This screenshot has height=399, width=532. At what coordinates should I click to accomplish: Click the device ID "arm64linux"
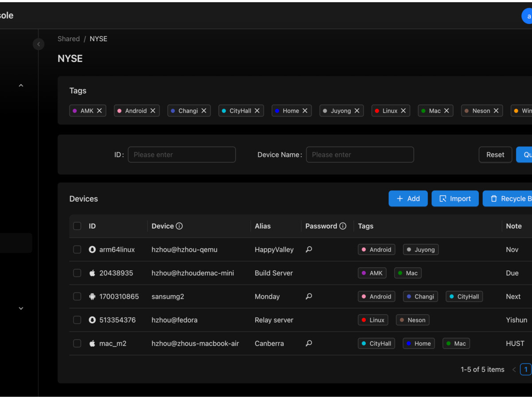point(117,250)
